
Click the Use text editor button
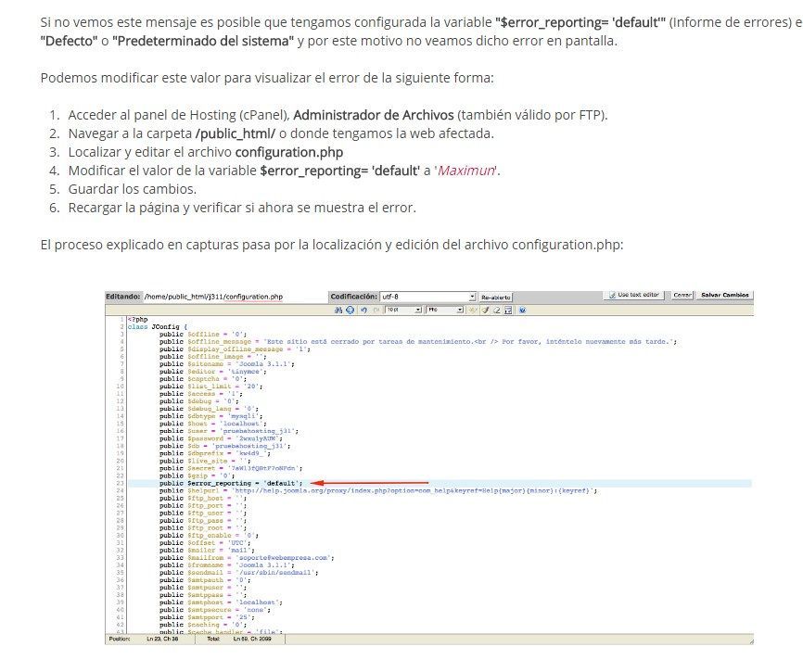[633, 295]
